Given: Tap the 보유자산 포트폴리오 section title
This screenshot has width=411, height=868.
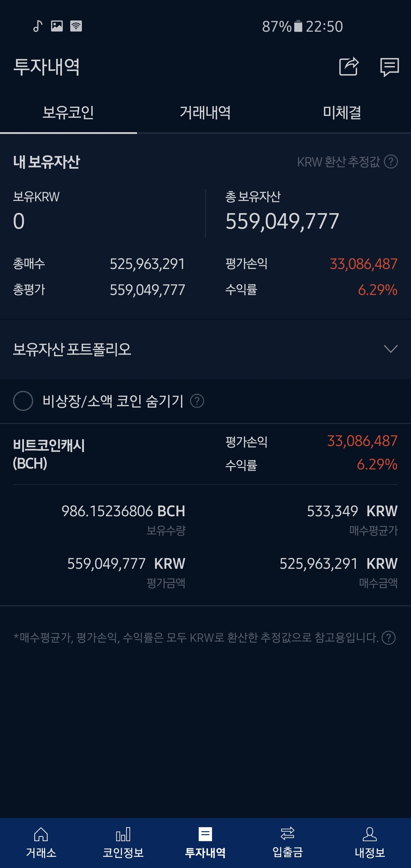Looking at the screenshot, I should (72, 349).
